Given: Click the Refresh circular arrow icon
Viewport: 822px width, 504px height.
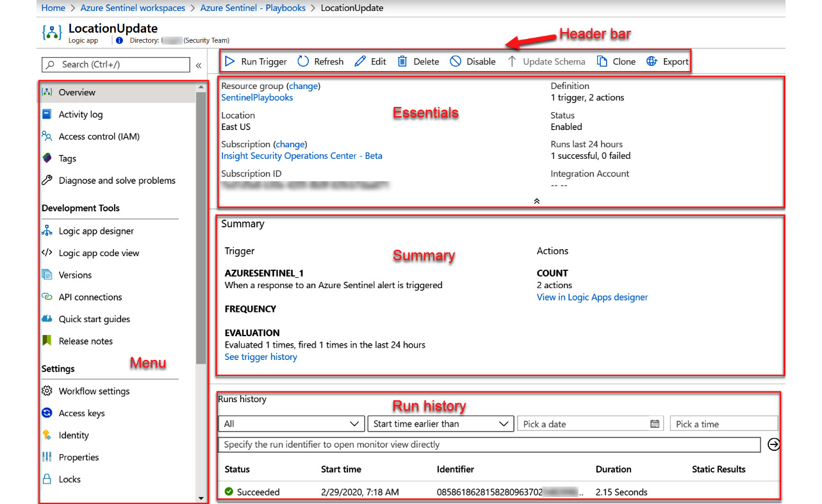Looking at the screenshot, I should (x=303, y=61).
